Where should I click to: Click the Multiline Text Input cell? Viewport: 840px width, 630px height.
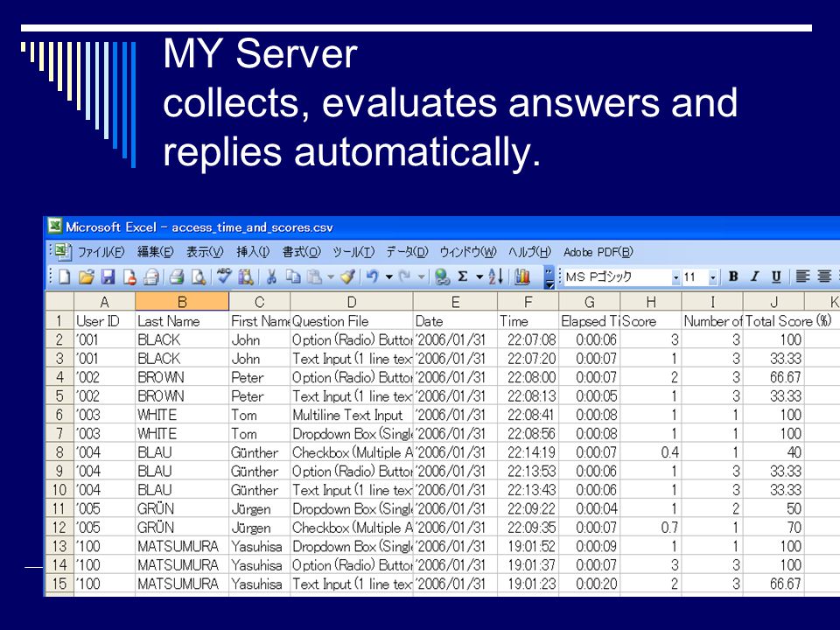pos(352,415)
